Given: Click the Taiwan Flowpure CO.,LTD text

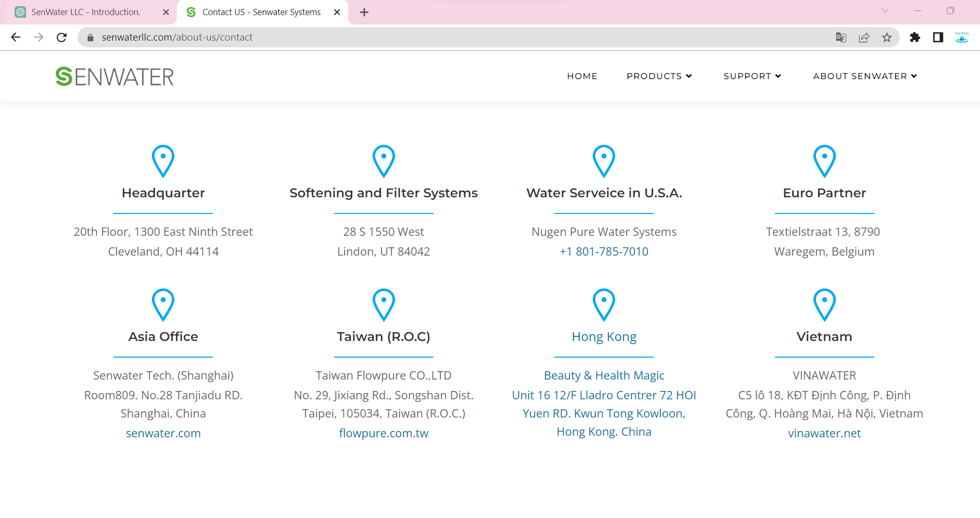Looking at the screenshot, I should pyautogui.click(x=384, y=375).
